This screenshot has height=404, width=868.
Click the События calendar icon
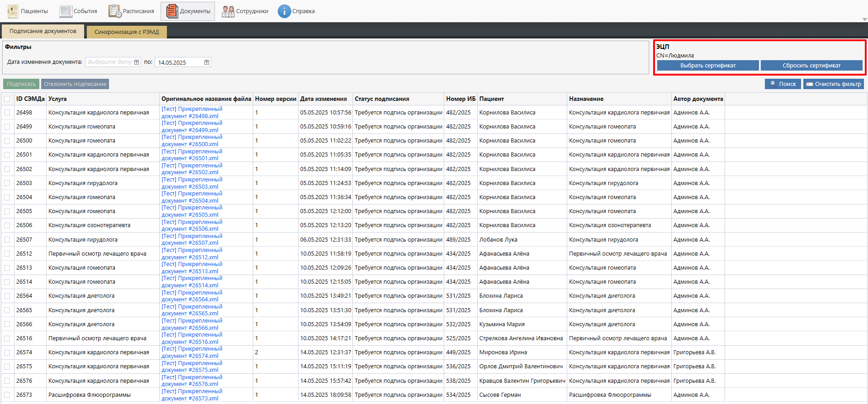(66, 11)
